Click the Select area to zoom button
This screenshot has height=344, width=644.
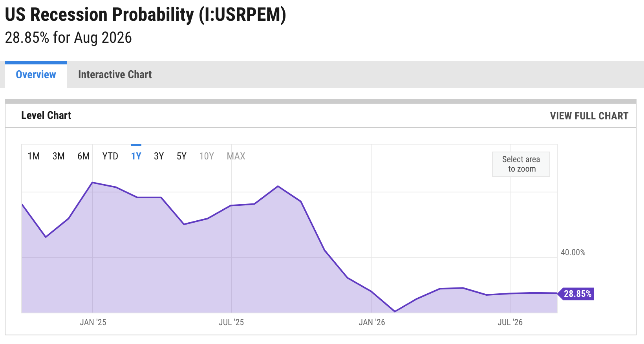click(521, 164)
